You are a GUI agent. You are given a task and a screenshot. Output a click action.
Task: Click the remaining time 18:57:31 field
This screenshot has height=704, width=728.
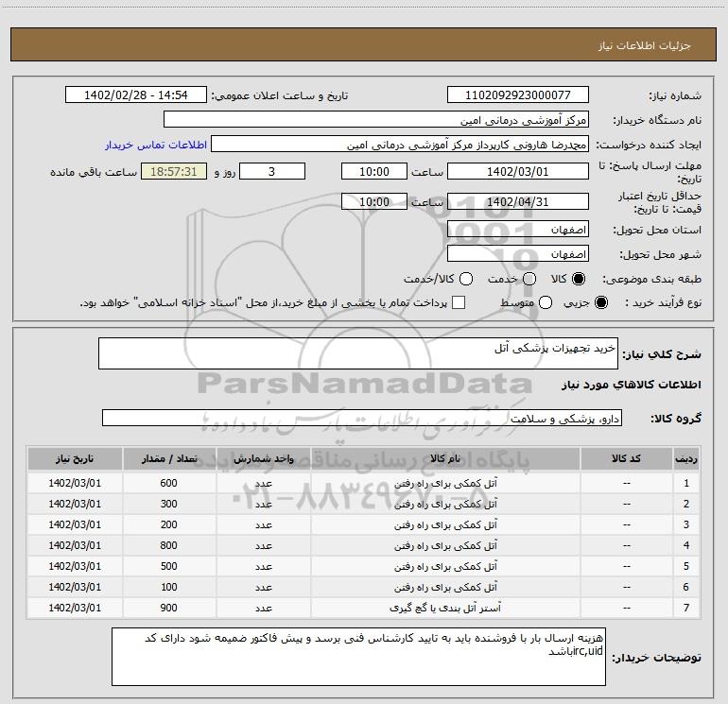click(174, 171)
